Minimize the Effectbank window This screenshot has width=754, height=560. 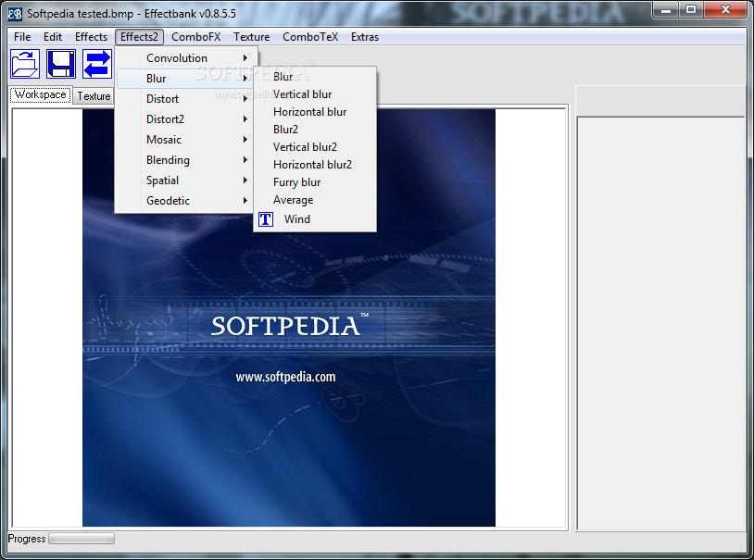point(666,9)
